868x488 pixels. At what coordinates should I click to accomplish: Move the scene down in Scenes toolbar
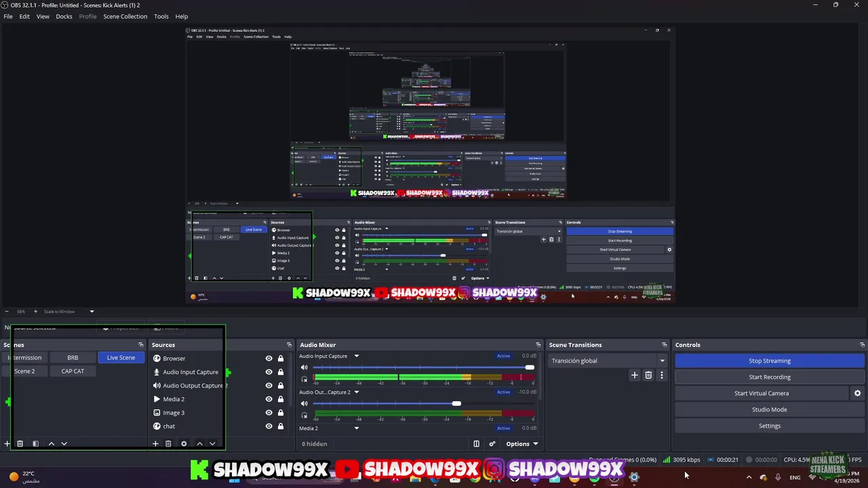64,444
